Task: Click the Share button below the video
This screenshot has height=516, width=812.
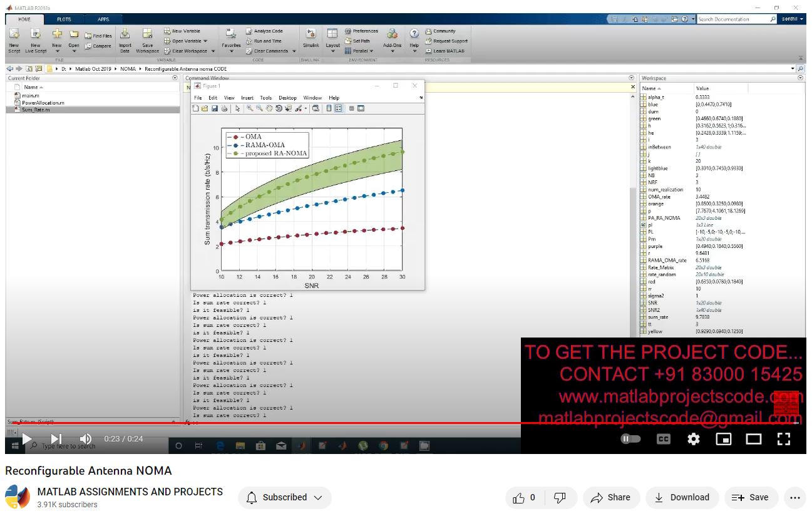Action: point(611,497)
